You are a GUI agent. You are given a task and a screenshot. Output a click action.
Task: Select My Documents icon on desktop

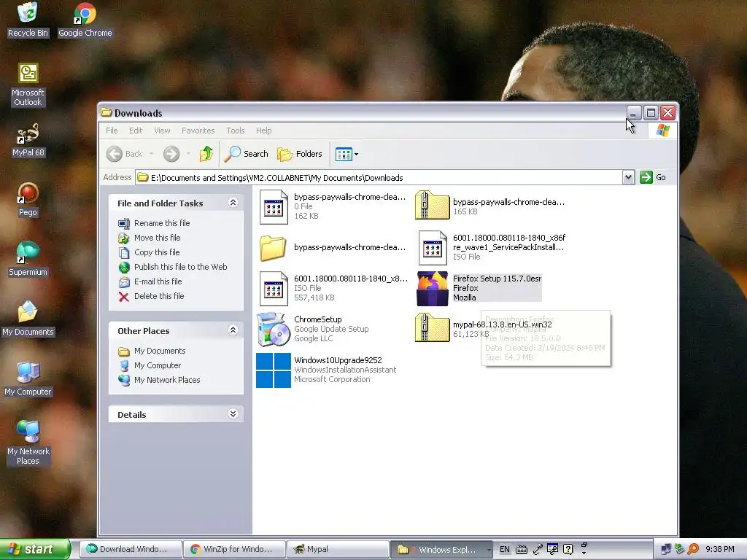(28, 319)
